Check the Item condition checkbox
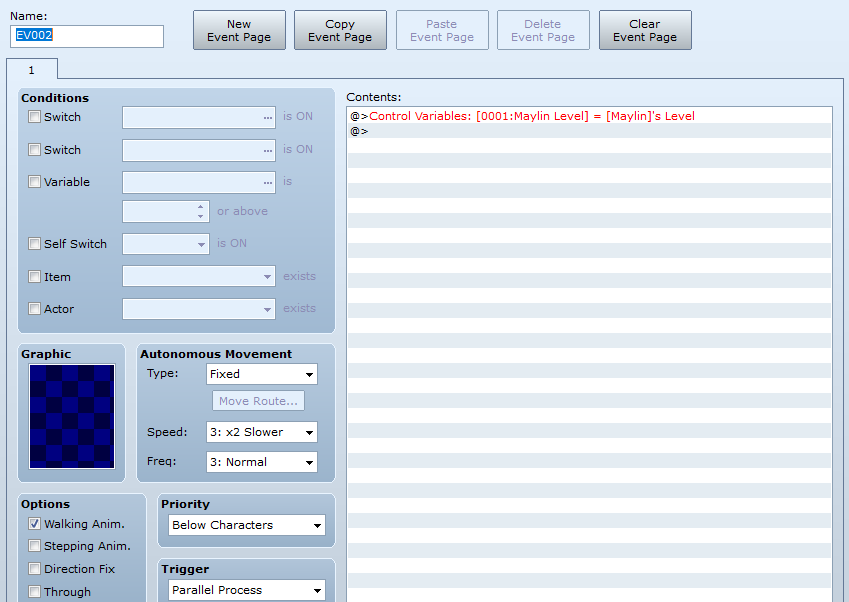 pos(35,277)
